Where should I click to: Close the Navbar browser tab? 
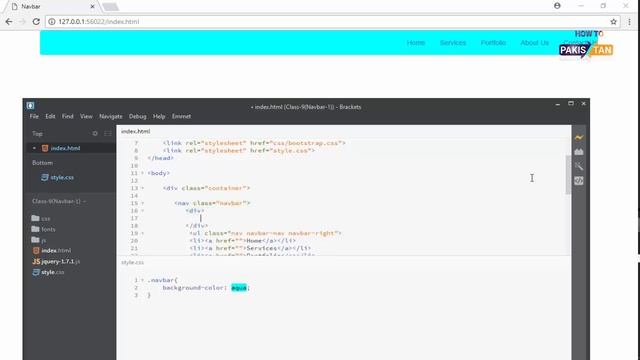[x=92, y=7]
